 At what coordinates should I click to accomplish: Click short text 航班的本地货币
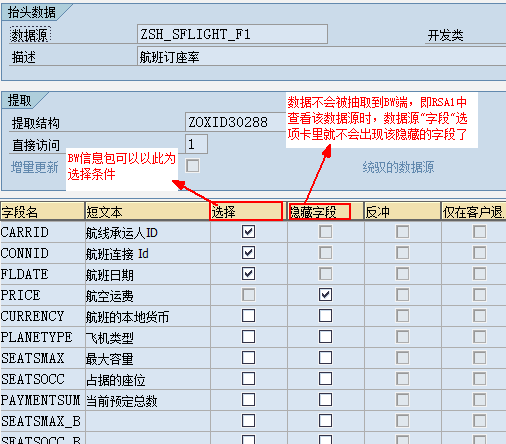[x=127, y=317]
